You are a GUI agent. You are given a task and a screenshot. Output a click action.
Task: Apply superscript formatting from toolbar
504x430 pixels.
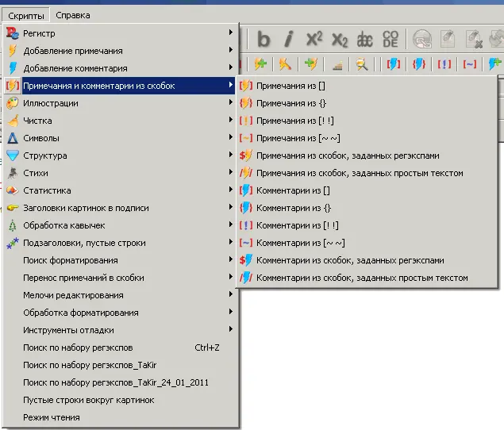click(x=314, y=39)
